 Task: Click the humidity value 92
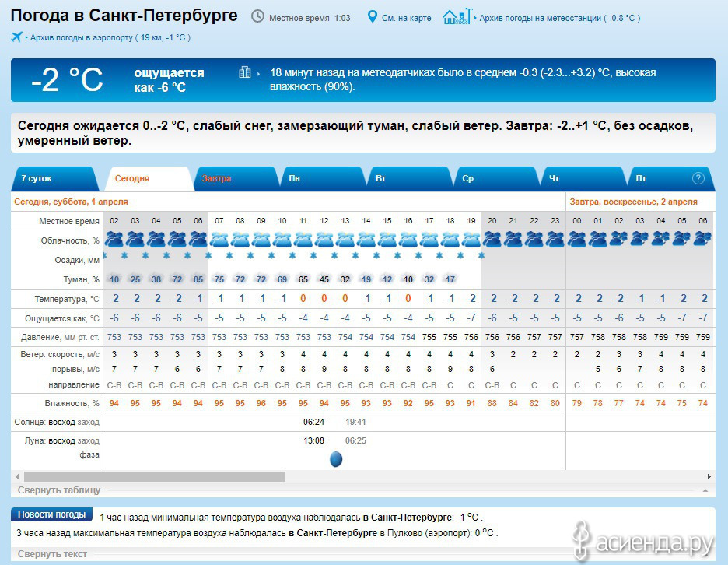click(408, 403)
